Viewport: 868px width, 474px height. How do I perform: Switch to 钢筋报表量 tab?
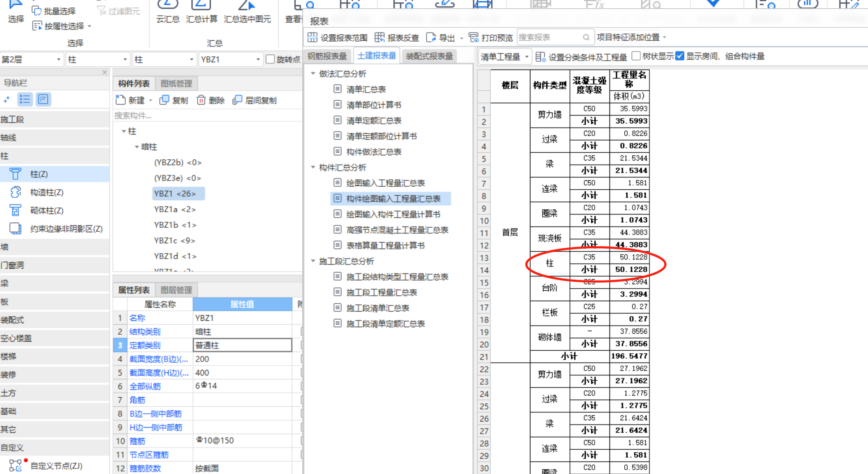click(x=327, y=56)
